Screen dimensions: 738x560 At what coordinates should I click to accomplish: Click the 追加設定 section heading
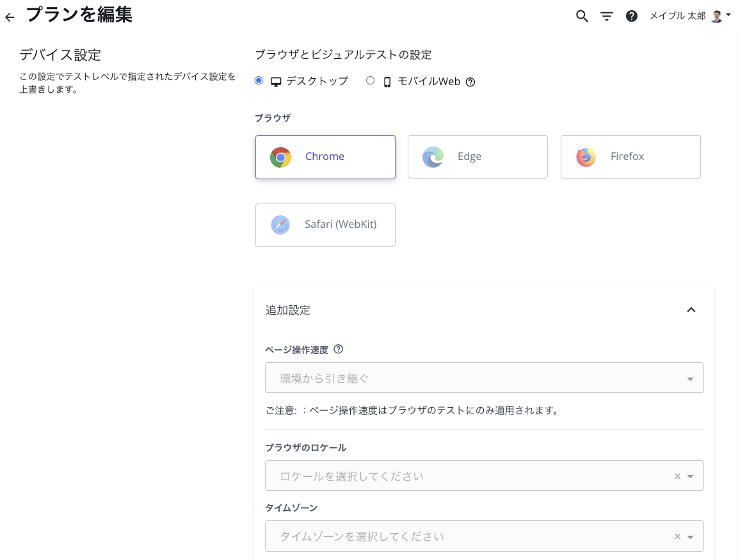click(287, 310)
